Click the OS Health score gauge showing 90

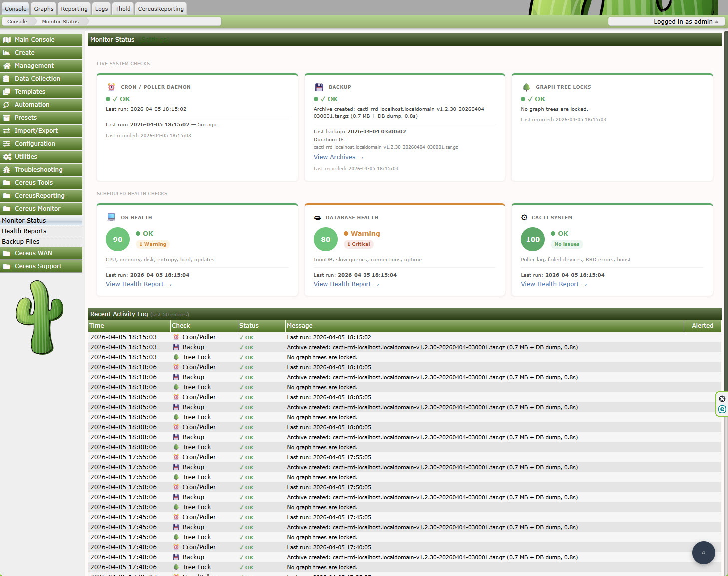(x=117, y=239)
